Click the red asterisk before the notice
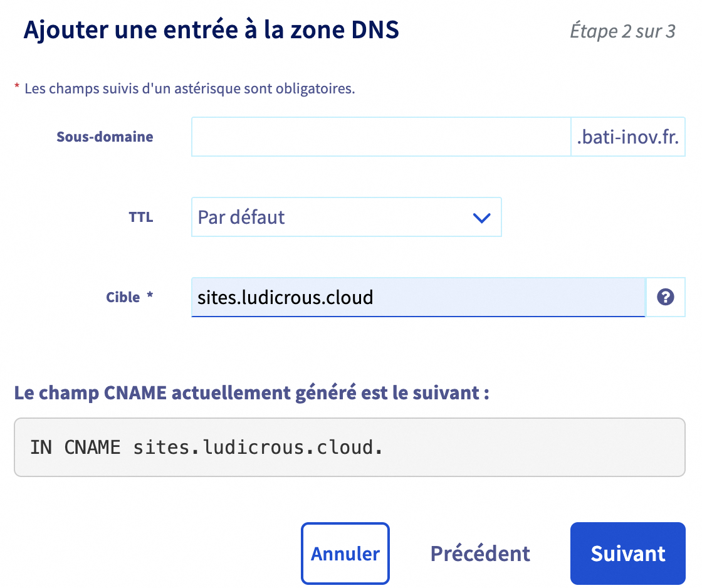The image size is (702, 588). tap(17, 88)
